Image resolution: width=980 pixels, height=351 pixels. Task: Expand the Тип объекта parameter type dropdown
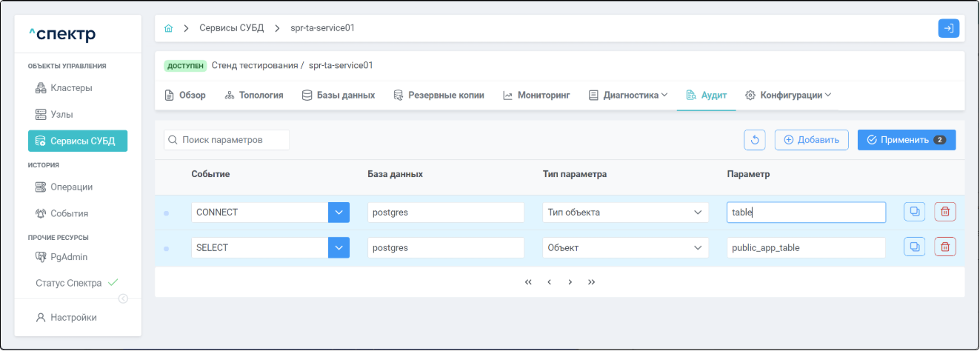pos(697,213)
